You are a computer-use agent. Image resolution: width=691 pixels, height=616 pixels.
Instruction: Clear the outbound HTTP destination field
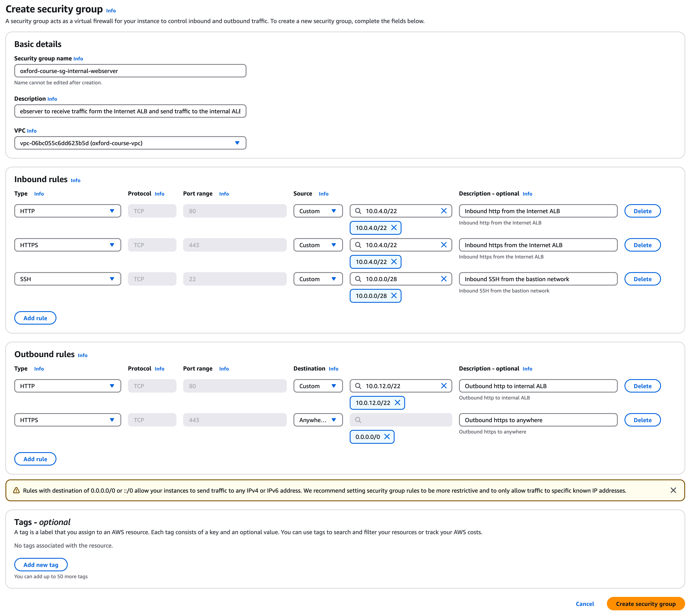tap(444, 386)
